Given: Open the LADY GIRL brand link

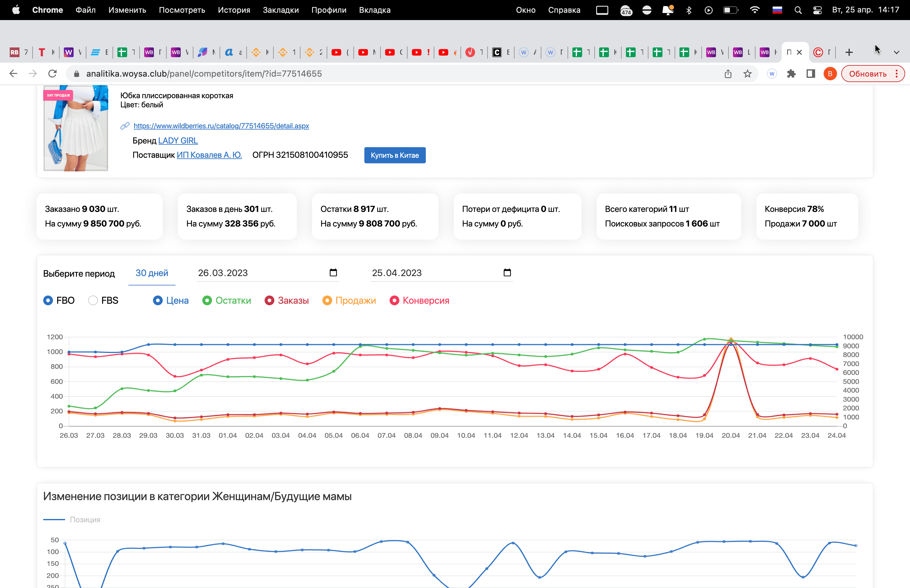Looking at the screenshot, I should coord(178,140).
